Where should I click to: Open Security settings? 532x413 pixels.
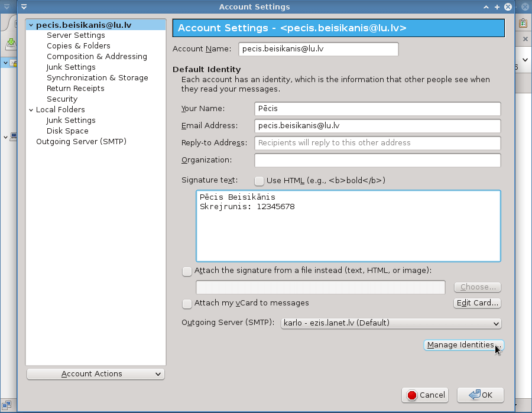point(62,99)
